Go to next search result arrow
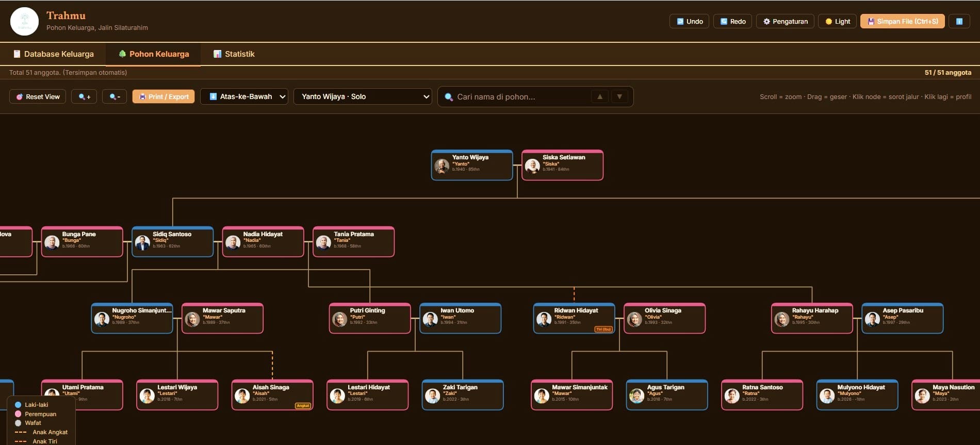980x445 pixels. pos(619,96)
